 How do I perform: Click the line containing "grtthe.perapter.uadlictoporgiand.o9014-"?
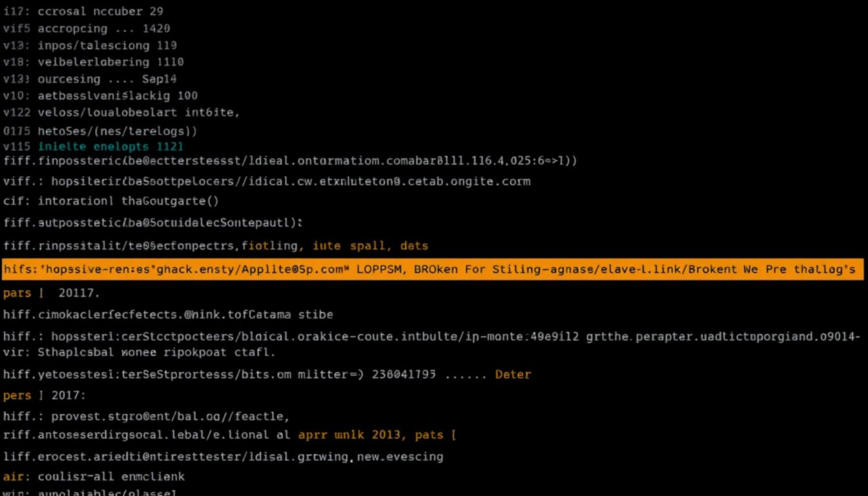pos(432,336)
